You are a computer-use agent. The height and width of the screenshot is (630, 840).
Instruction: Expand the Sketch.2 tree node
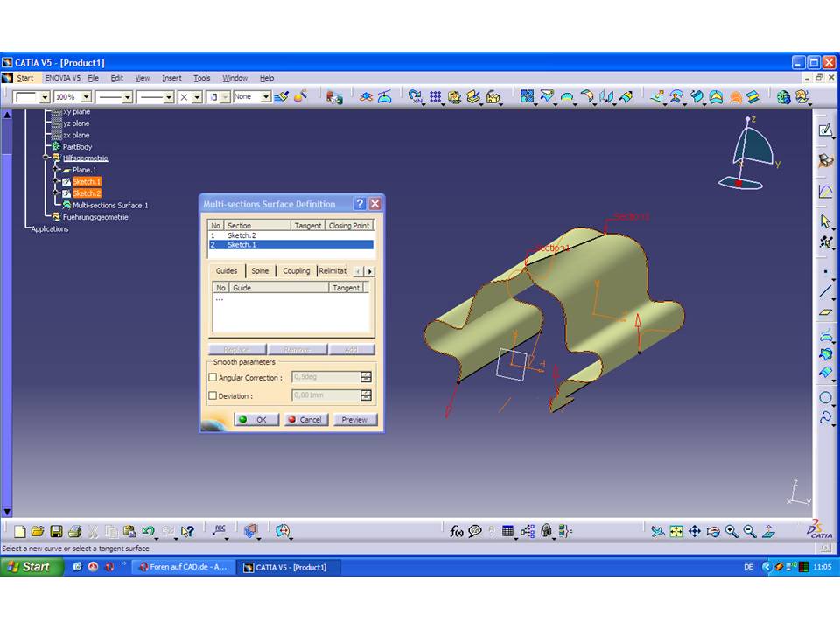click(56, 192)
